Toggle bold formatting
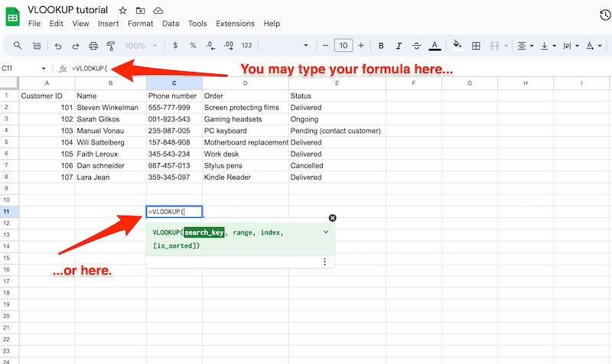 (381, 46)
